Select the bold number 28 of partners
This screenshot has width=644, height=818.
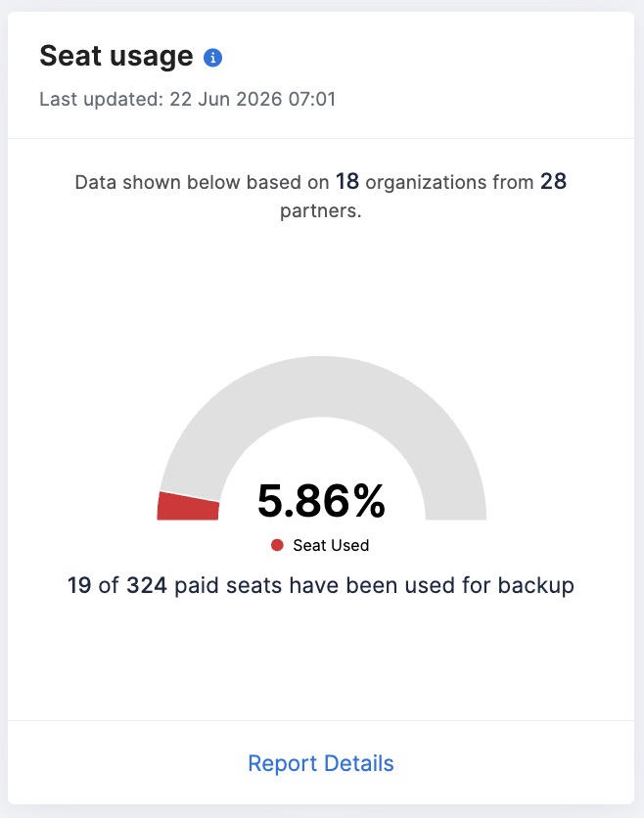click(553, 182)
